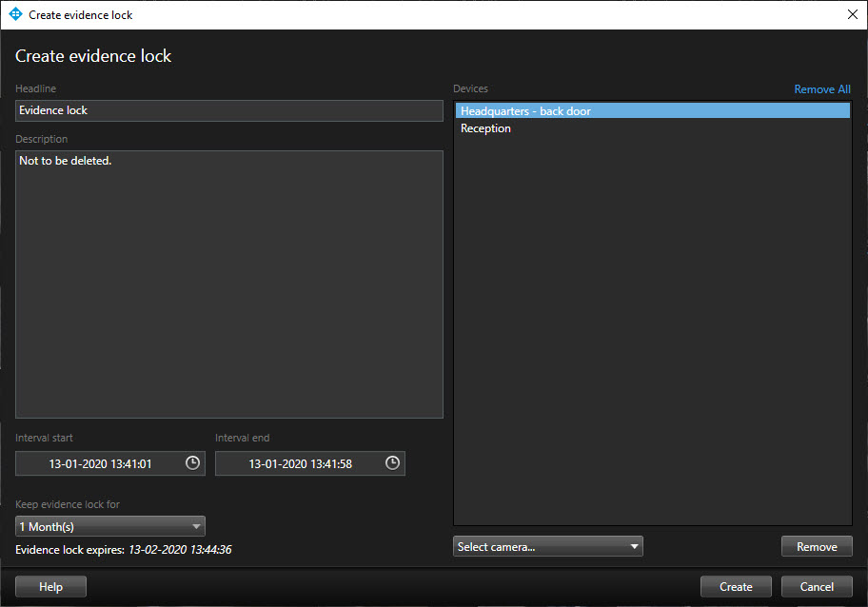Focus the Headline text field
Screen dimensions: 868x607
(229, 110)
